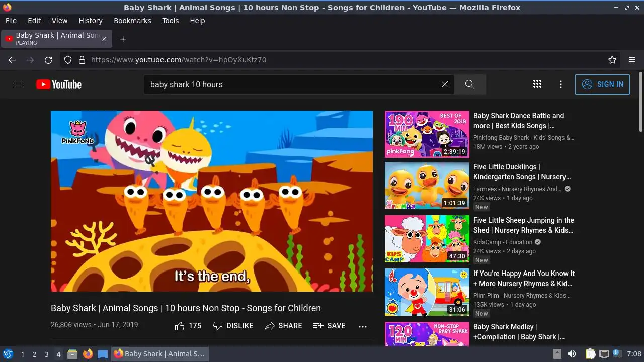Run search with the magnifying glass button

pyautogui.click(x=469, y=84)
